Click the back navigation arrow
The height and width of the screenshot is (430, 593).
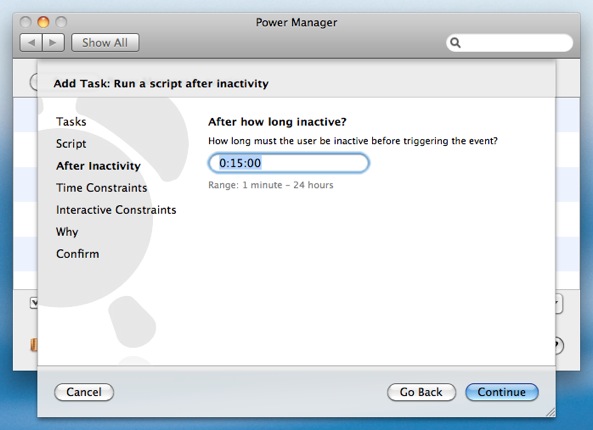point(31,42)
